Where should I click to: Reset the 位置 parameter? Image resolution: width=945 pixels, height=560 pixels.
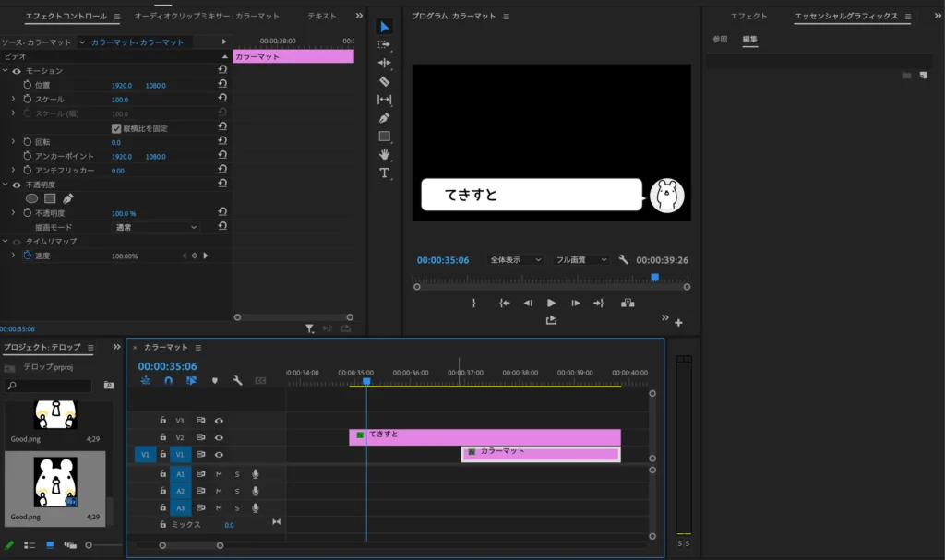[222, 85]
